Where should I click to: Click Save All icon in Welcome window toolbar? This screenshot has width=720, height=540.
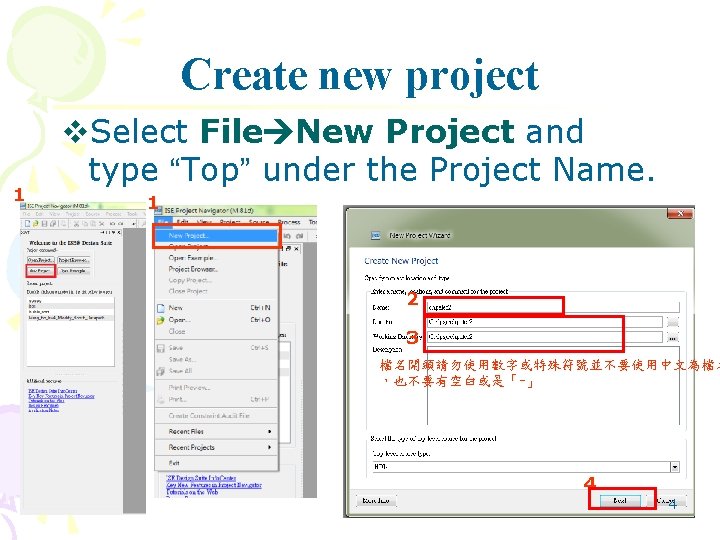(53, 224)
